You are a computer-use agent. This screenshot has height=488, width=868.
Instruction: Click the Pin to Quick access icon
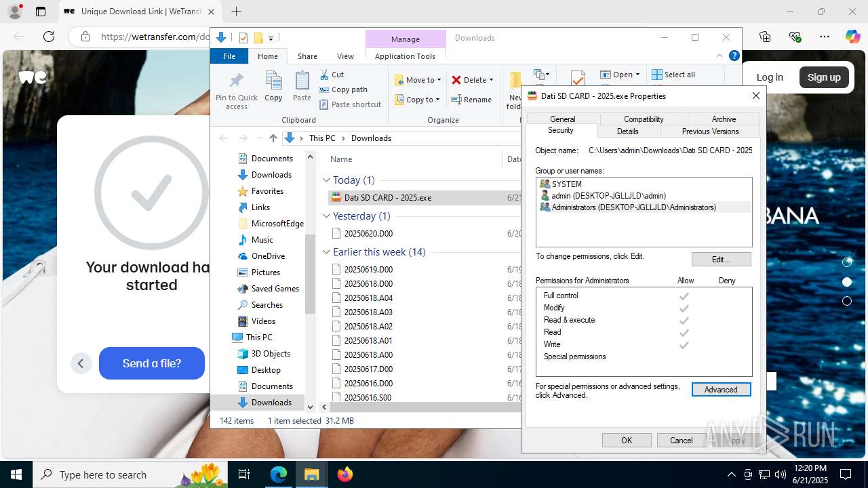(237, 91)
